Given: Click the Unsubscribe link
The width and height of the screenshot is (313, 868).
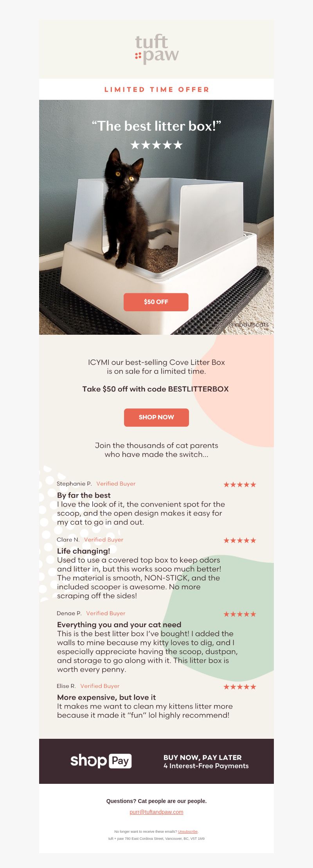Looking at the screenshot, I should coord(188,832).
